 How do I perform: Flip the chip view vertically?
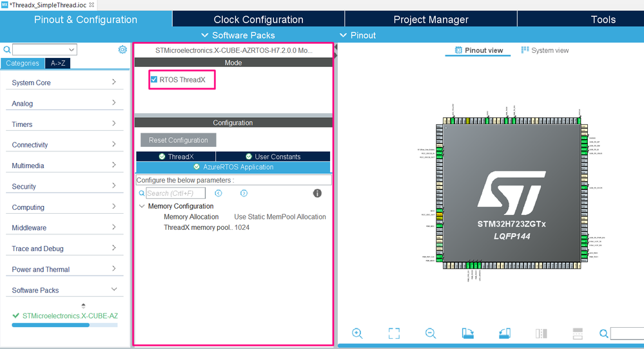[x=578, y=334]
